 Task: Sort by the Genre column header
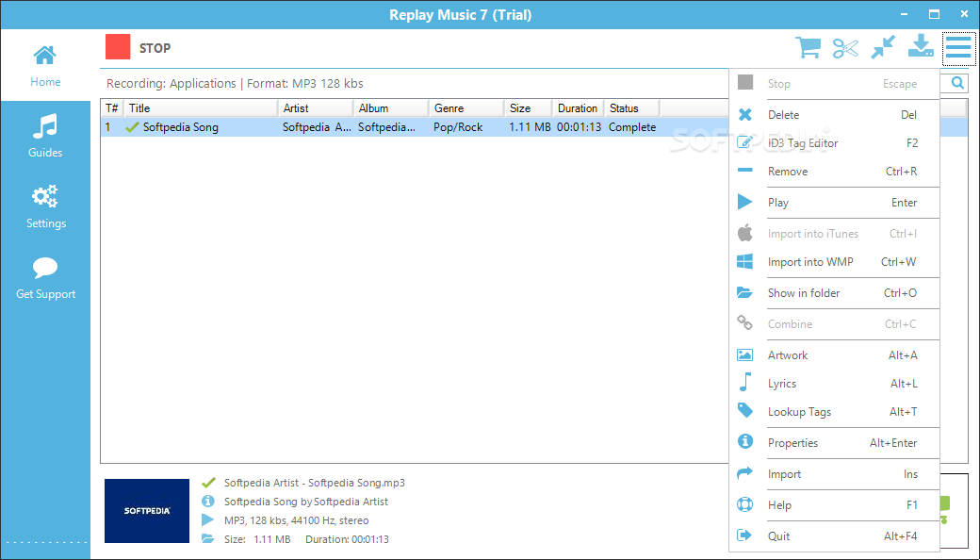click(466, 108)
